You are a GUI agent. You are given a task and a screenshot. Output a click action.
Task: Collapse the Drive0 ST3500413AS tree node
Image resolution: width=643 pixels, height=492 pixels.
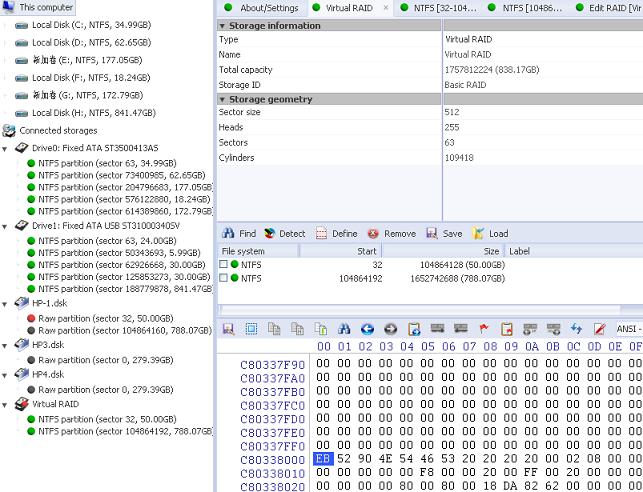5,148
